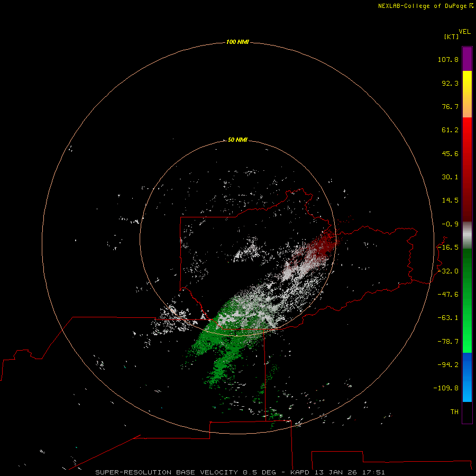Click the 76.7 velocity scale value
Image resolution: width=476 pixels, height=476 pixels.
[450, 106]
